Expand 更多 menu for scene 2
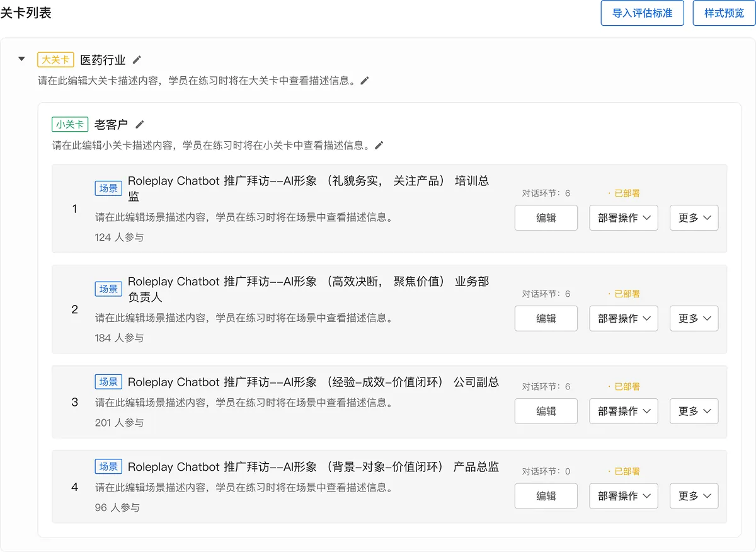The image size is (756, 552). tap(694, 319)
